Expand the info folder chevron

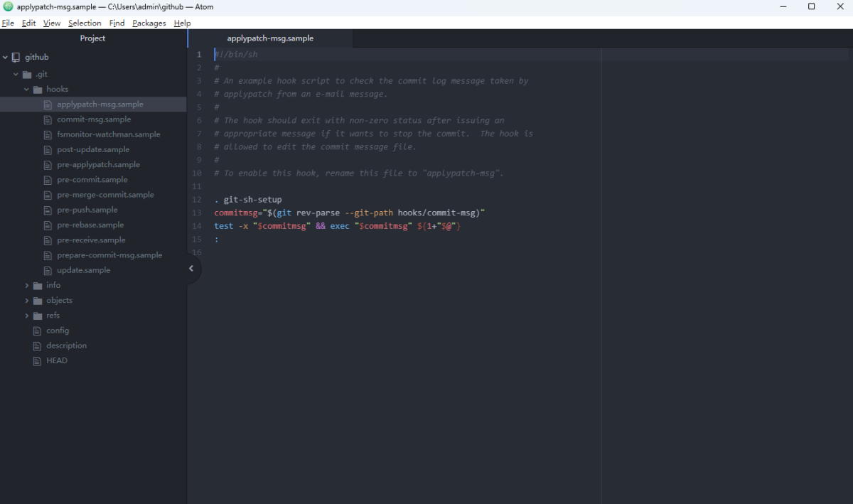coord(27,286)
